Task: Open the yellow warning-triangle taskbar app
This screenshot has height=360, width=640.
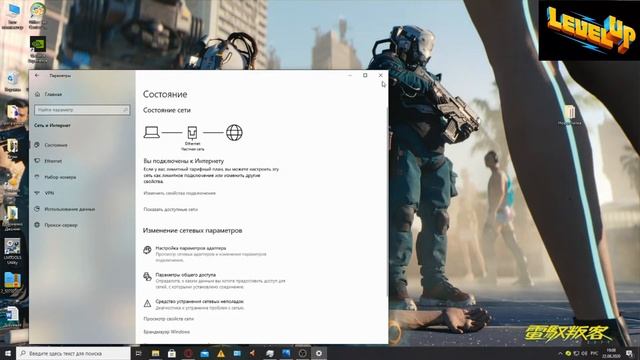Action: pyautogui.click(x=221, y=353)
